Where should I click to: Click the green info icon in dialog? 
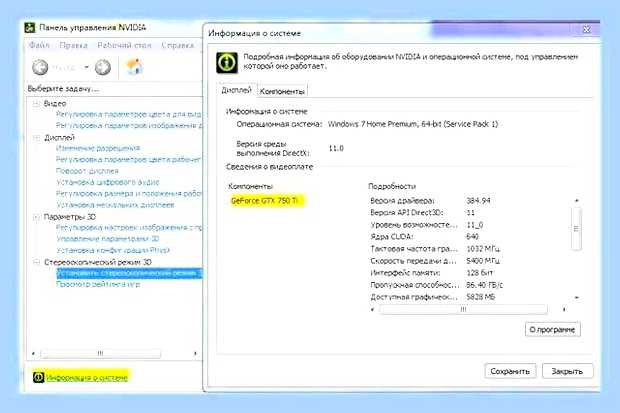(x=227, y=63)
